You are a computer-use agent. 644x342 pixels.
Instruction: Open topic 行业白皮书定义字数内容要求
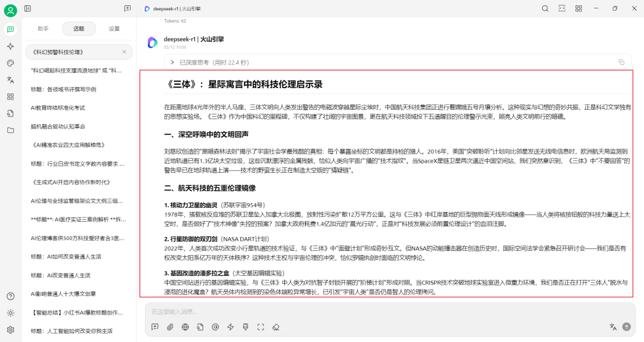[x=79, y=164]
